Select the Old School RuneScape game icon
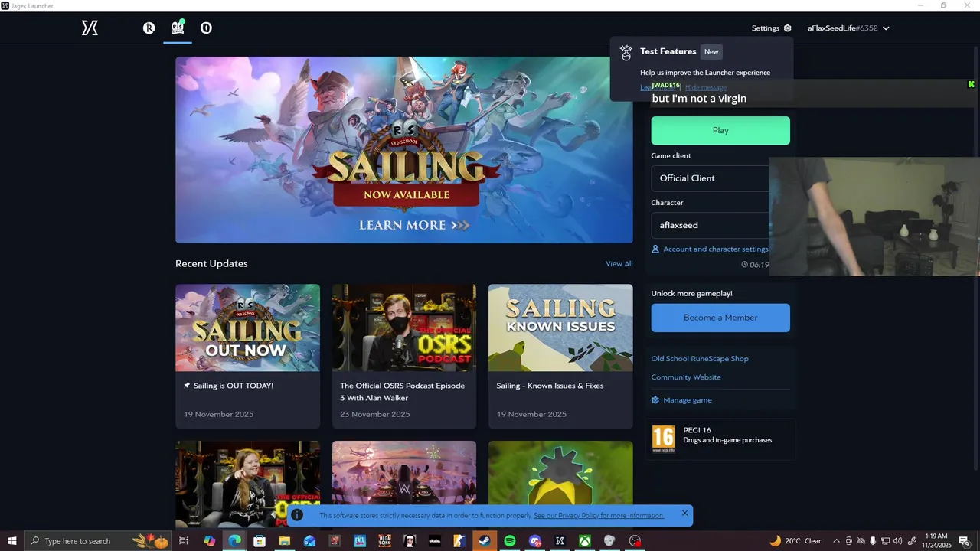The height and width of the screenshot is (551, 980). [x=178, y=28]
